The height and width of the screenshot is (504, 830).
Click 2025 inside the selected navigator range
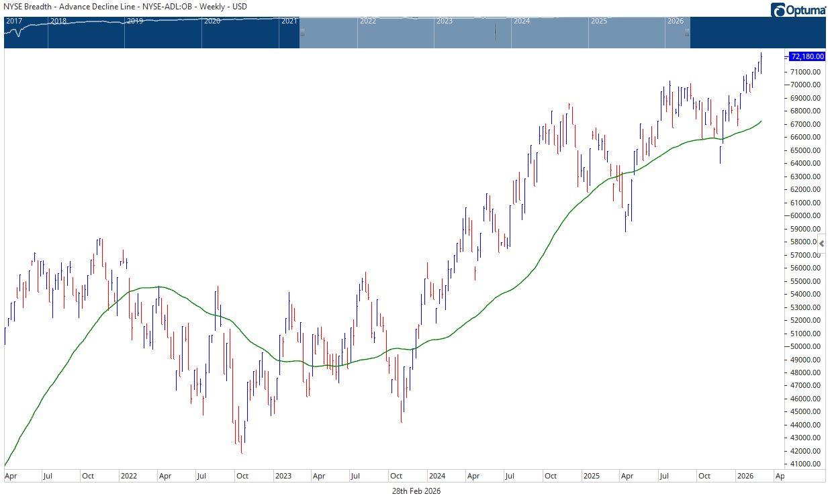[598, 21]
